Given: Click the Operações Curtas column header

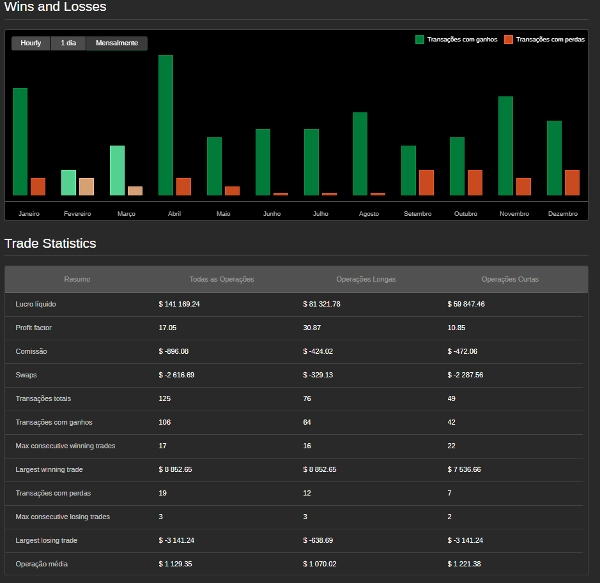Looking at the screenshot, I should click(510, 279).
